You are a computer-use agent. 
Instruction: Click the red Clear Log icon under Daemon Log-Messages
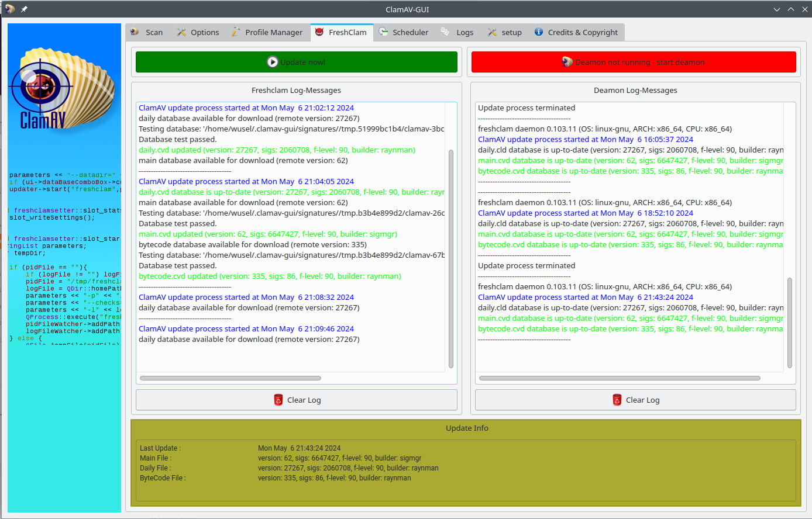(x=617, y=400)
